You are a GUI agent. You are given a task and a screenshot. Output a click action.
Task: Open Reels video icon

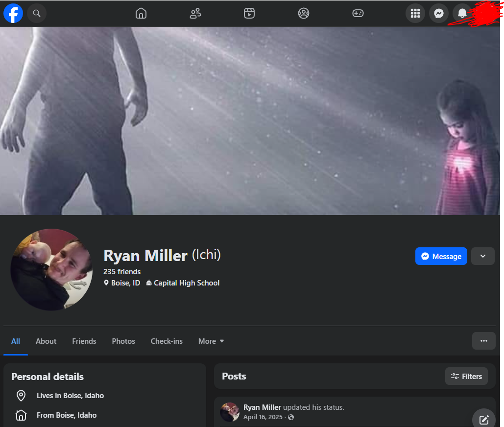click(249, 13)
